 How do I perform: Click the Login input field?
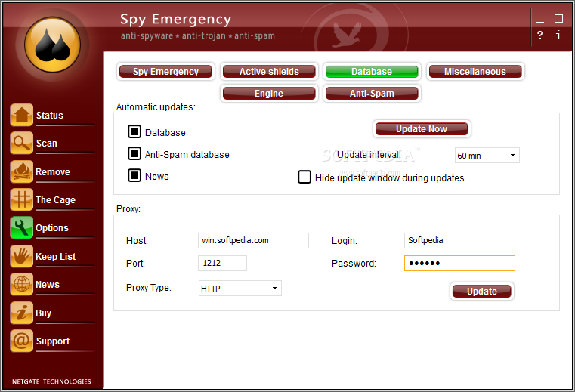click(x=459, y=240)
